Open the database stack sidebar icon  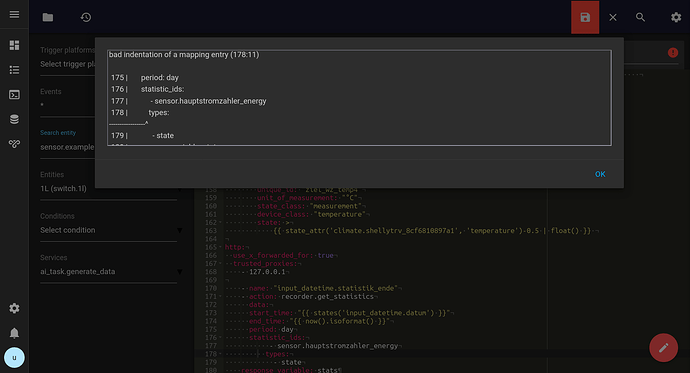point(14,119)
